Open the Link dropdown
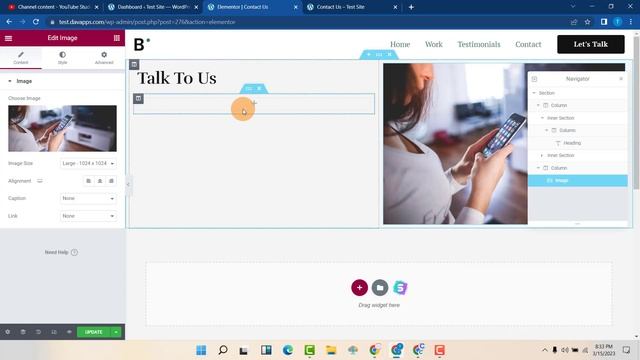 click(88, 216)
